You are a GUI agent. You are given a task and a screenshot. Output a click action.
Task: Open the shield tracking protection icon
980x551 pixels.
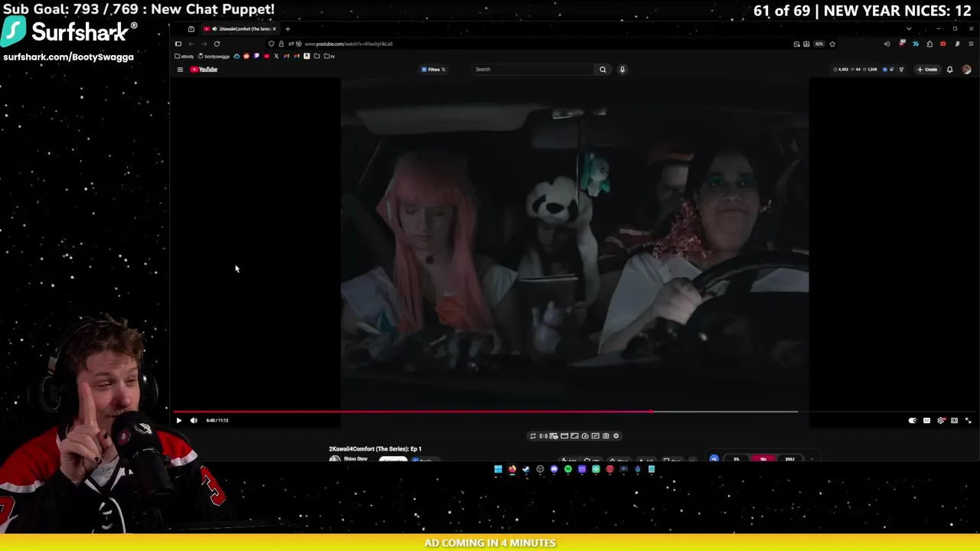[x=271, y=44]
